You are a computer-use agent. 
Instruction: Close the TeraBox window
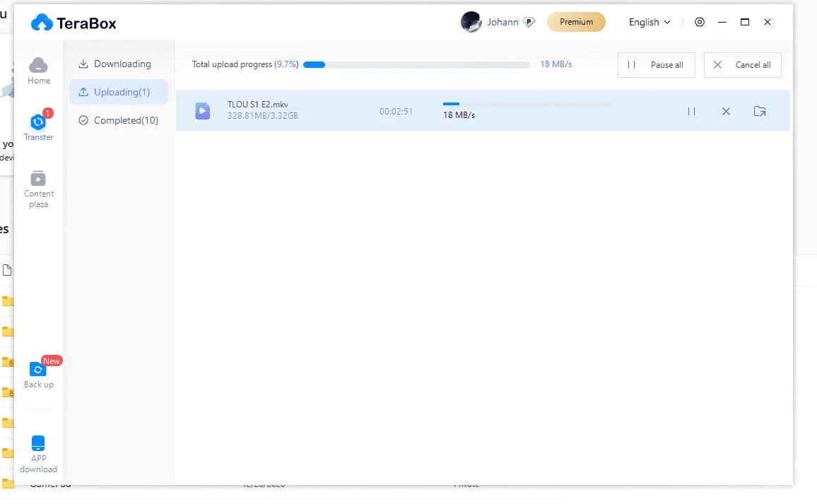click(768, 22)
